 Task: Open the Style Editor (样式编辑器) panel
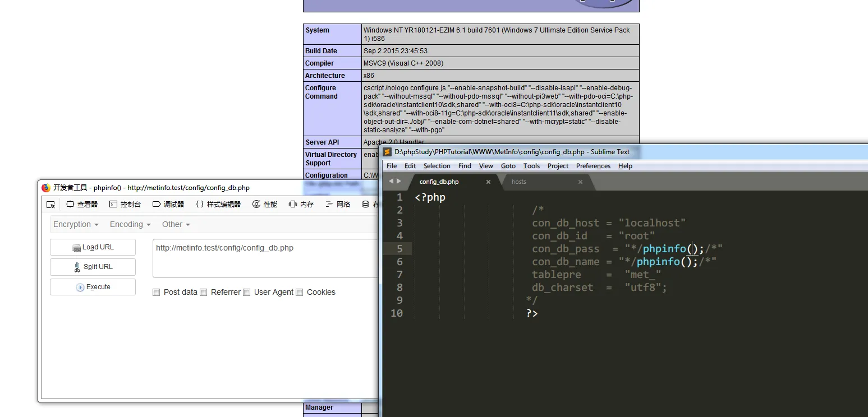[x=218, y=205]
